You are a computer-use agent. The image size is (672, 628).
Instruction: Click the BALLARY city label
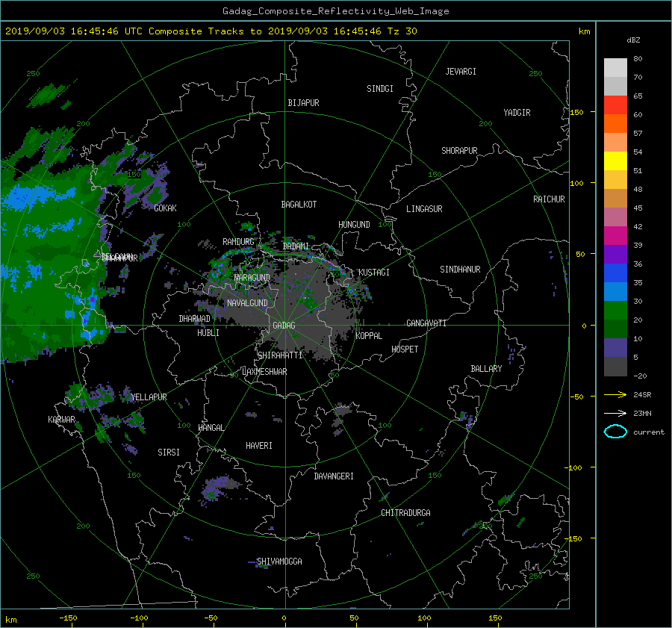pyautogui.click(x=486, y=369)
